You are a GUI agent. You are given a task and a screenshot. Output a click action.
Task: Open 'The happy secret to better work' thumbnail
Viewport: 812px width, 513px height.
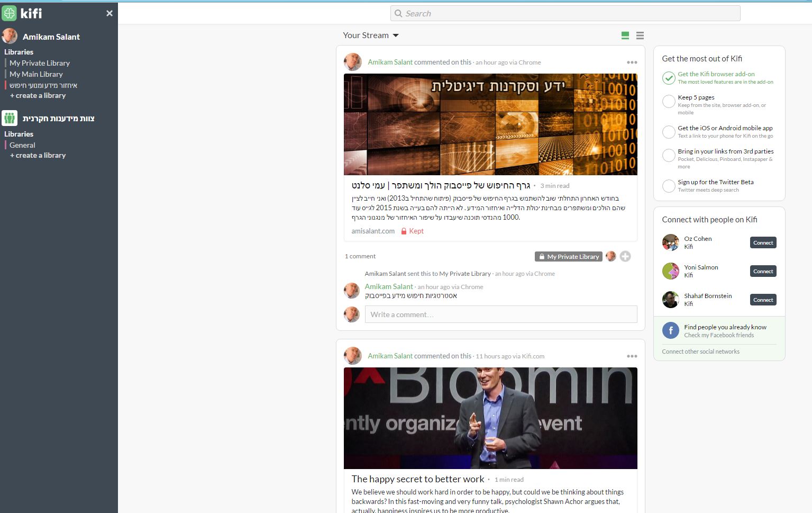(x=490, y=418)
